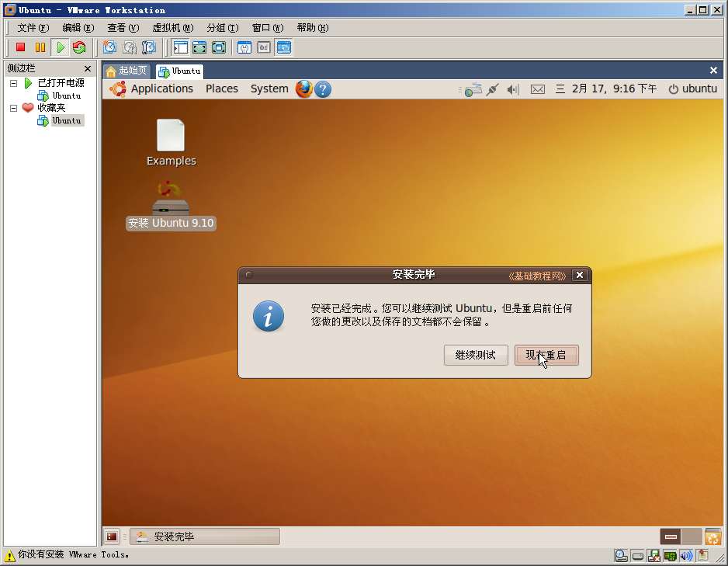Click the Show Desktop icon in bottom panel
The width and height of the screenshot is (728, 566).
[x=112, y=536]
